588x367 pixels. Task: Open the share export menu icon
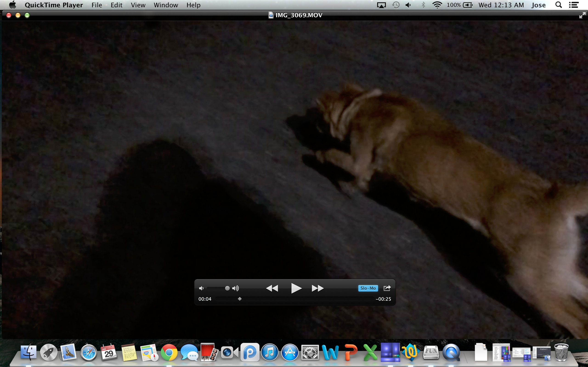point(387,288)
